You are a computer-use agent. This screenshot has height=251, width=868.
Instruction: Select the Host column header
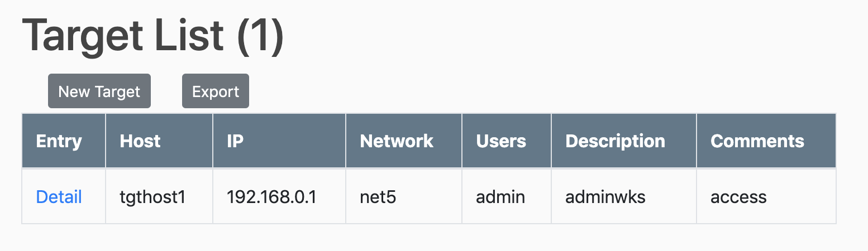(140, 141)
